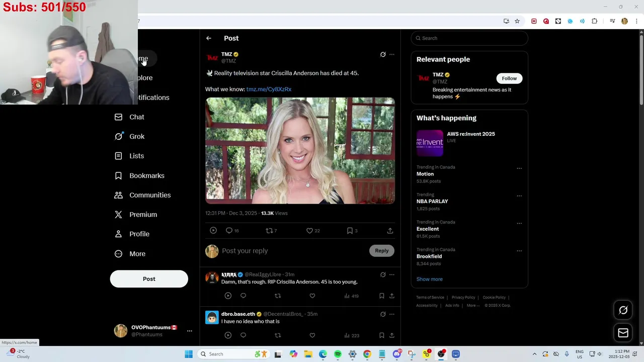Bookmark the RealIggyLibre reply

pos(381,296)
